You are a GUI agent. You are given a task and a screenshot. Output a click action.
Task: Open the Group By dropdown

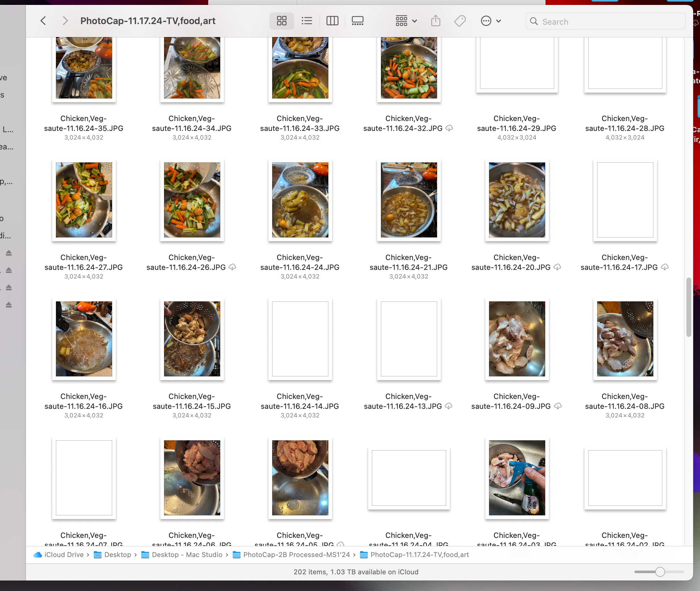coord(406,21)
